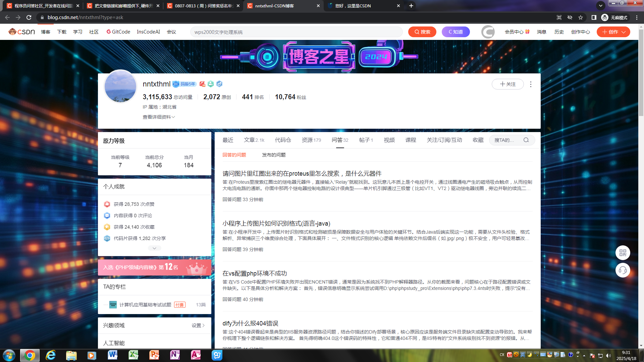Select the 发布的问题 sub-tab
644x362 pixels.
pos(274,155)
